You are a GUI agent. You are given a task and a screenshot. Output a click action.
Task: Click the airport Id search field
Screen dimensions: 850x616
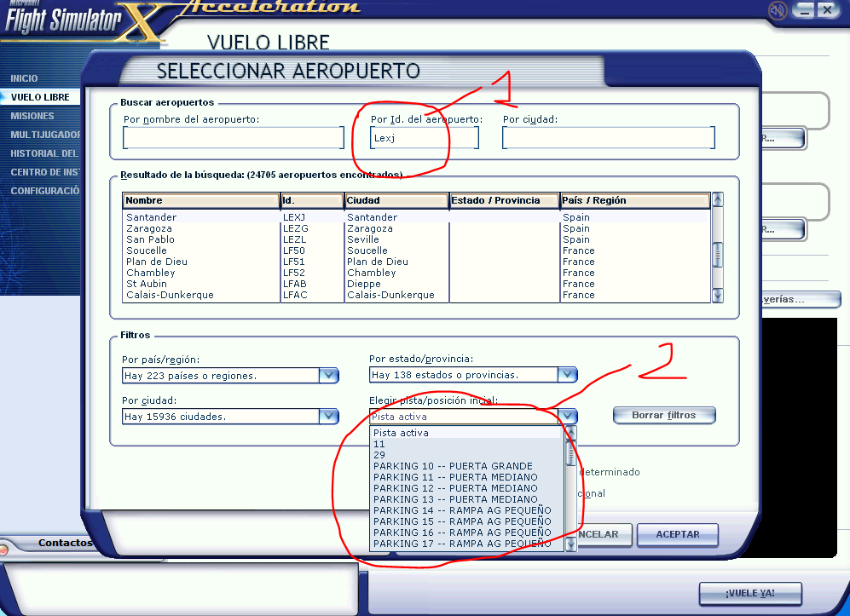(424, 138)
